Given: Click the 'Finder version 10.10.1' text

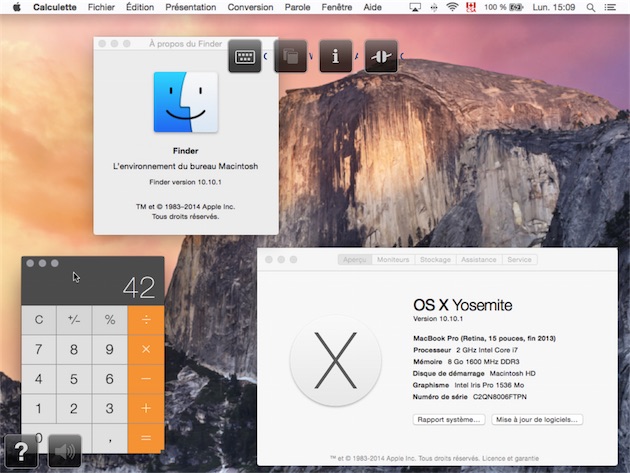Looking at the screenshot, I should click(x=185, y=182).
